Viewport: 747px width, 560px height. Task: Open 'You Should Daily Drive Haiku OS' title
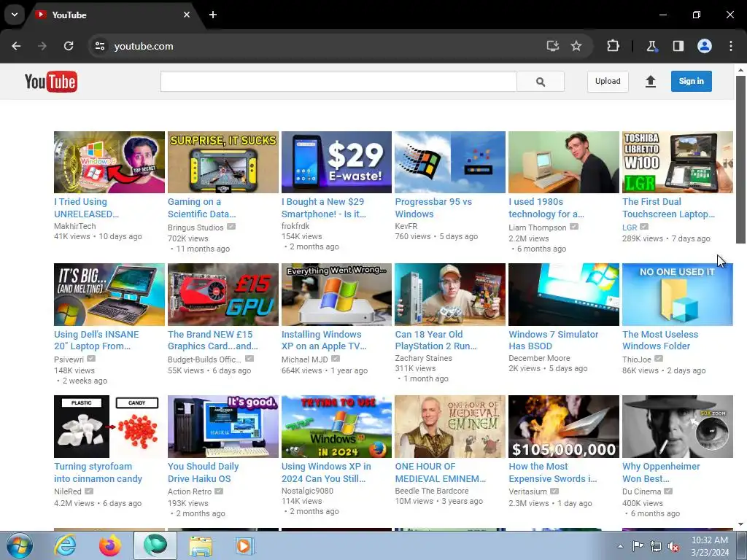(x=203, y=472)
